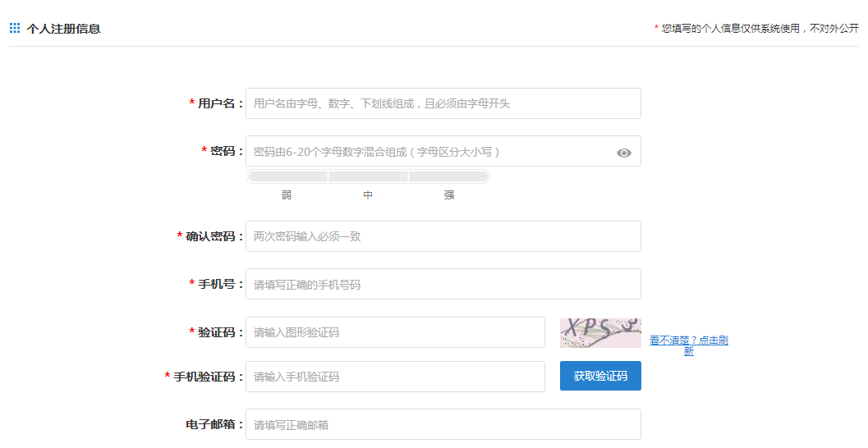Viewport: 868px width, 448px height.
Task: Click the 手机验证码 input field
Action: tap(395, 377)
